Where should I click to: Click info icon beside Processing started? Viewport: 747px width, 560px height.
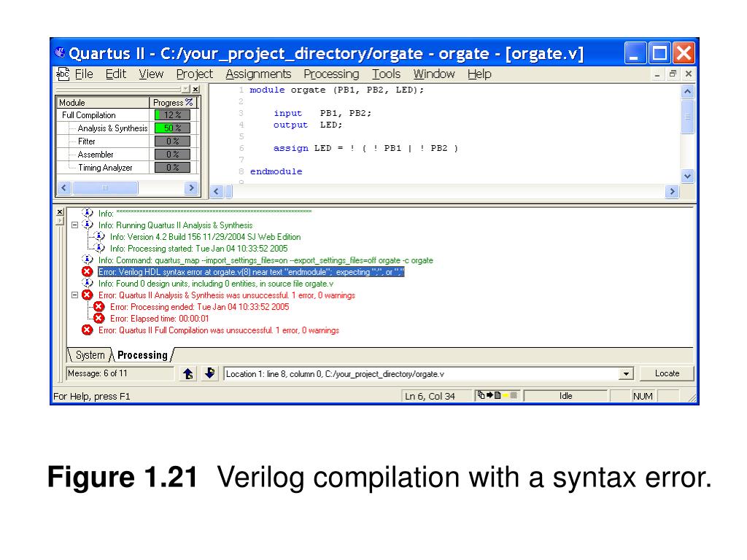[x=98, y=248]
